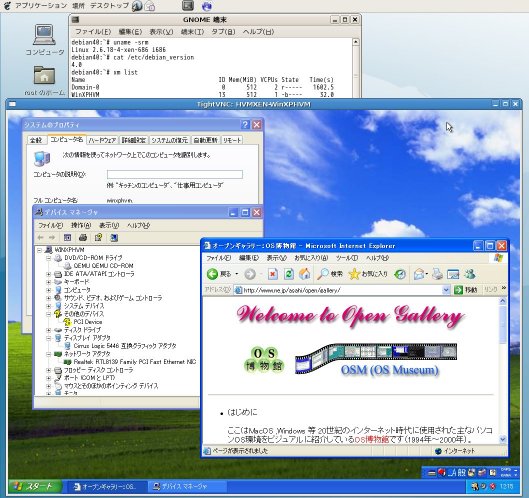Click Scan for hardware changes icon
Image resolution: width=529 pixels, height=498 pixels.
coord(114,238)
